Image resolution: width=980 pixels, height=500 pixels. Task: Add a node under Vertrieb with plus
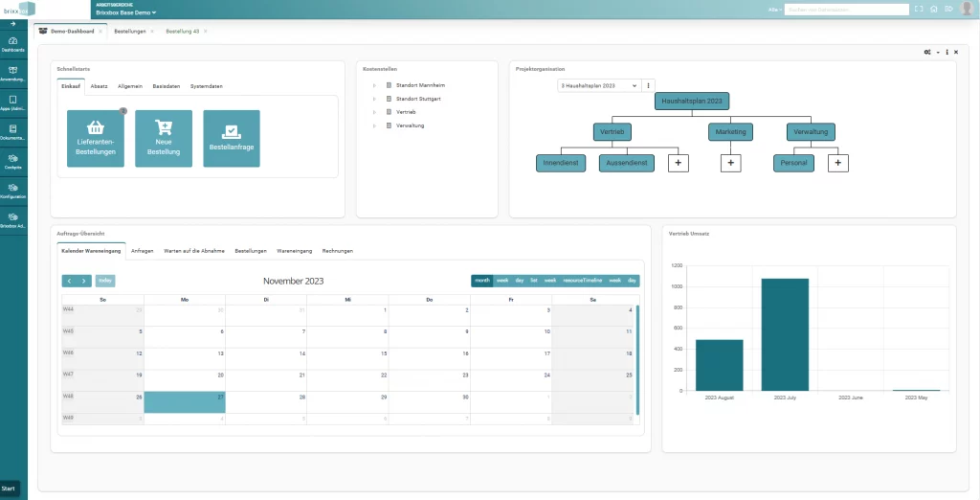click(x=679, y=164)
